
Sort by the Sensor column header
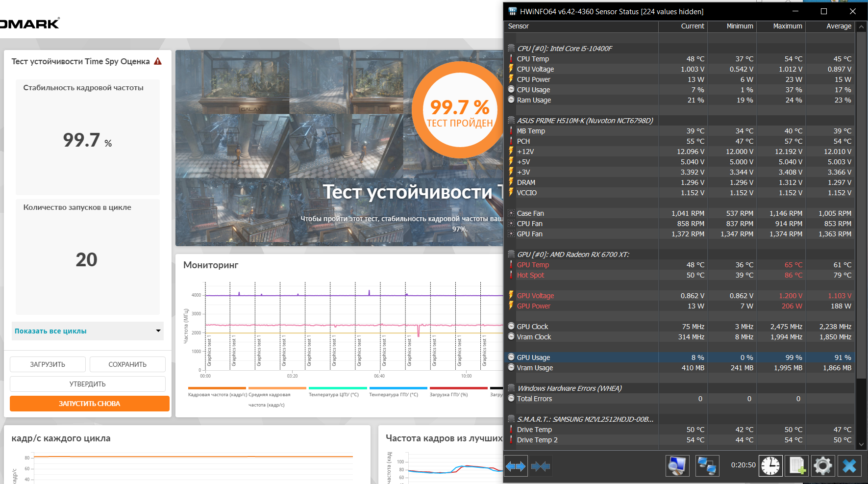coord(581,26)
